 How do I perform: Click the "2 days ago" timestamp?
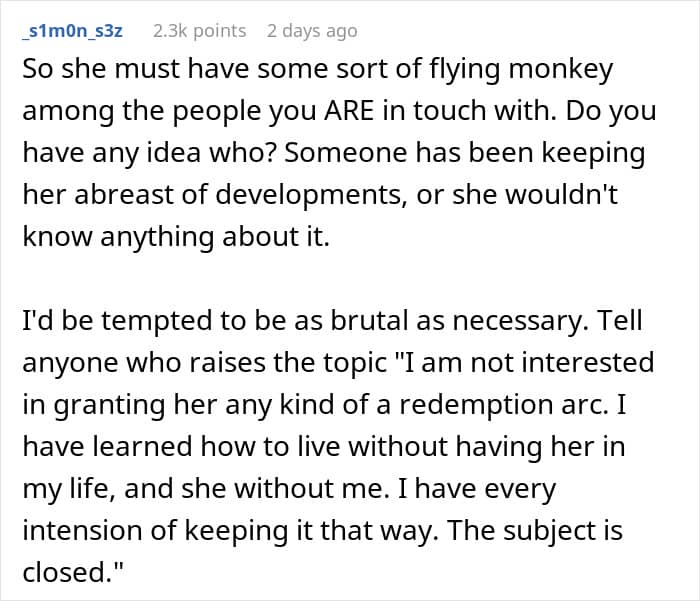311,31
